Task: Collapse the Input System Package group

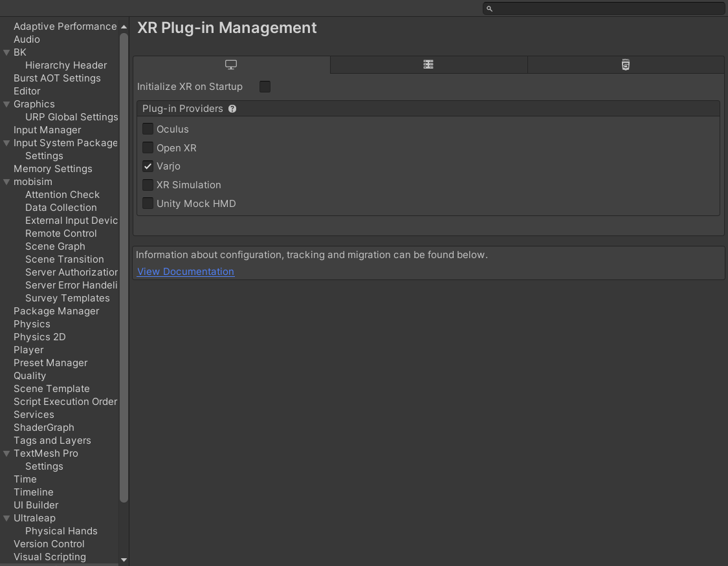Action: coord(6,144)
